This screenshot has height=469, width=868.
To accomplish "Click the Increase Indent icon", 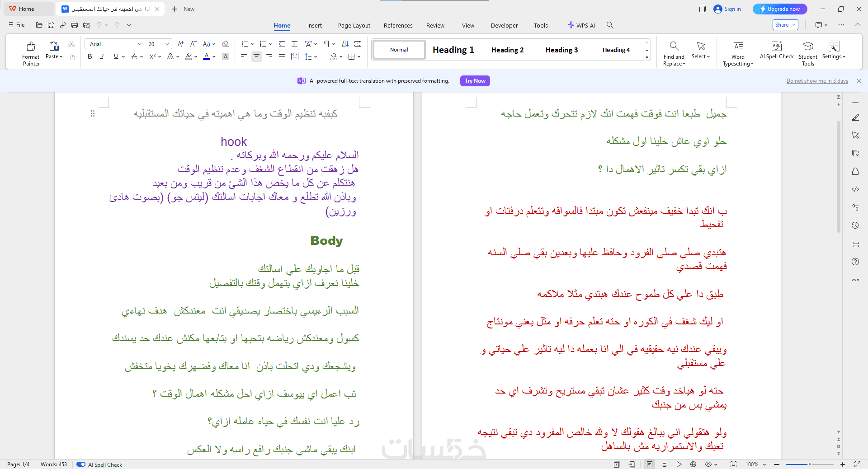I will [x=294, y=44].
